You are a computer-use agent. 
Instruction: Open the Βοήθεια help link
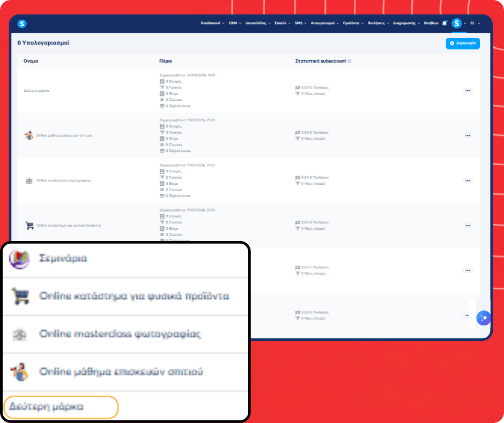click(431, 23)
